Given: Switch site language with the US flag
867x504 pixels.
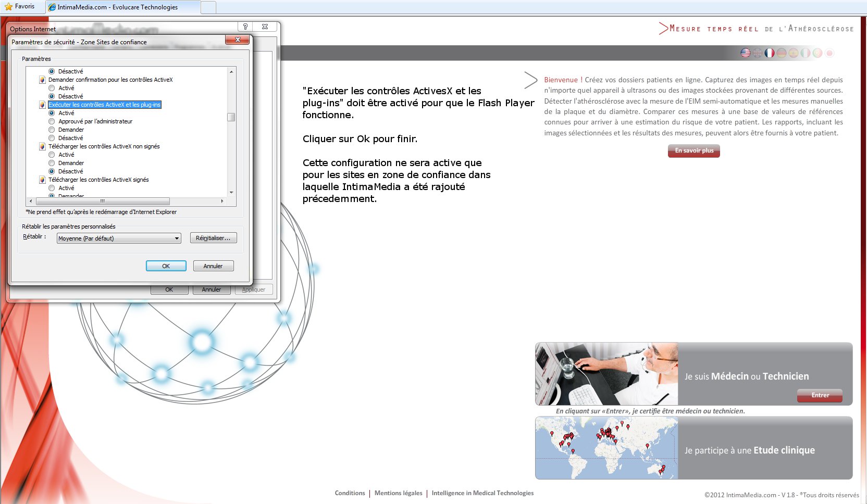Looking at the screenshot, I should (x=746, y=53).
